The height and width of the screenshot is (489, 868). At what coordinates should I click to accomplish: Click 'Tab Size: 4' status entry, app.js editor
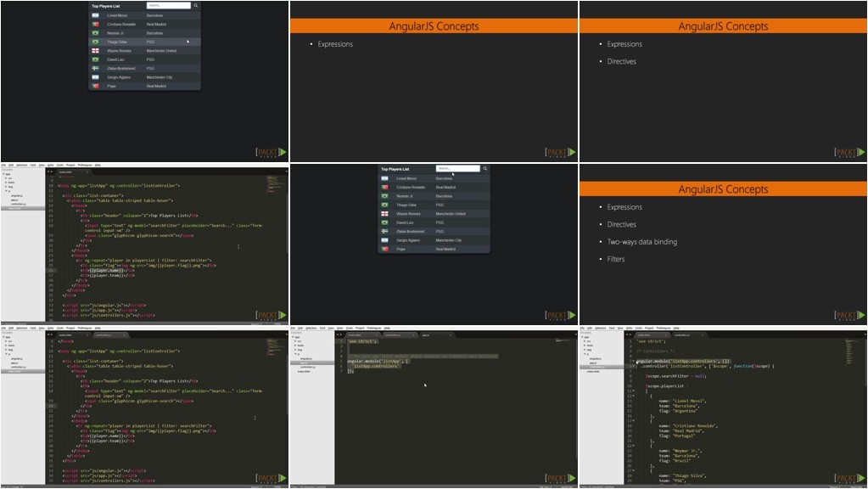pyautogui.click(x=546, y=486)
